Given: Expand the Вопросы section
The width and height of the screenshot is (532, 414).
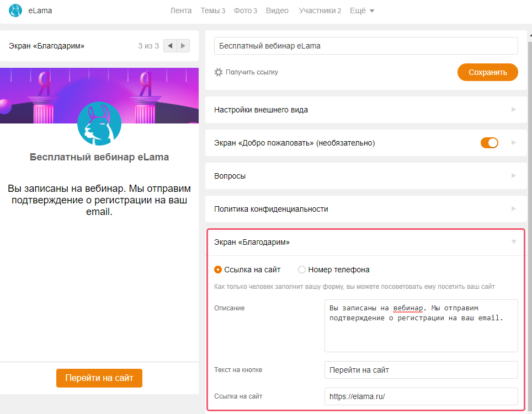Looking at the screenshot, I should pos(361,176).
